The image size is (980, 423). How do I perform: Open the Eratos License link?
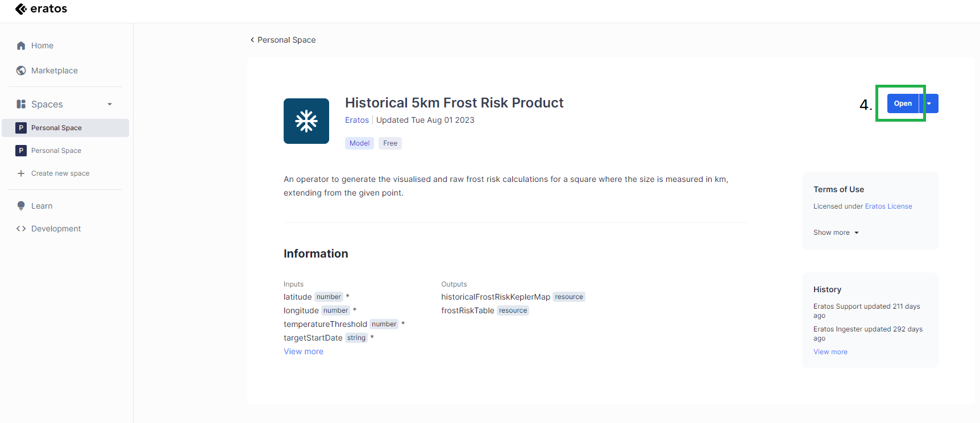pos(888,206)
